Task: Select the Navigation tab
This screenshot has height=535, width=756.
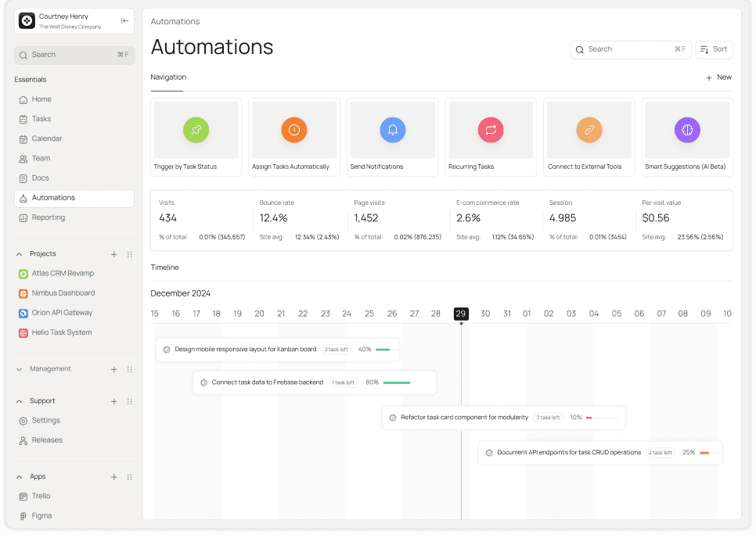Action: [x=168, y=77]
